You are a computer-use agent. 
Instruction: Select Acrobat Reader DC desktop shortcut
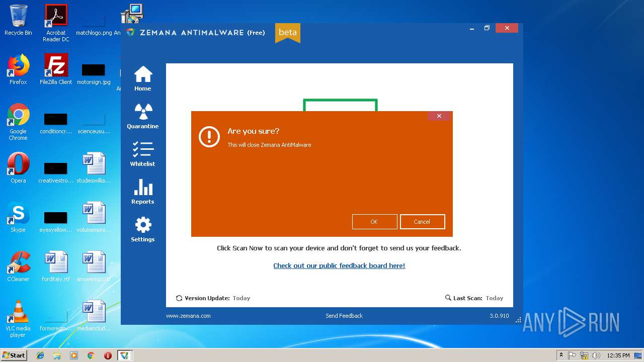pyautogui.click(x=56, y=23)
